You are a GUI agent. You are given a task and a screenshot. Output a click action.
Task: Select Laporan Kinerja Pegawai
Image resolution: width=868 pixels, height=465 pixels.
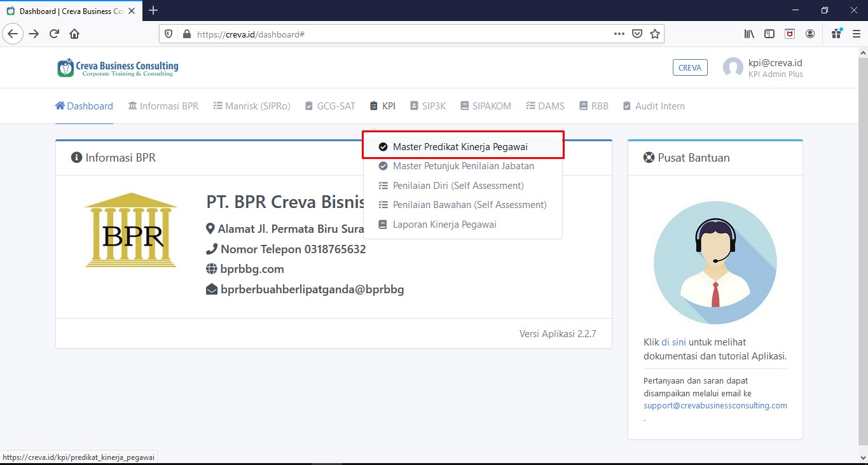463,225
